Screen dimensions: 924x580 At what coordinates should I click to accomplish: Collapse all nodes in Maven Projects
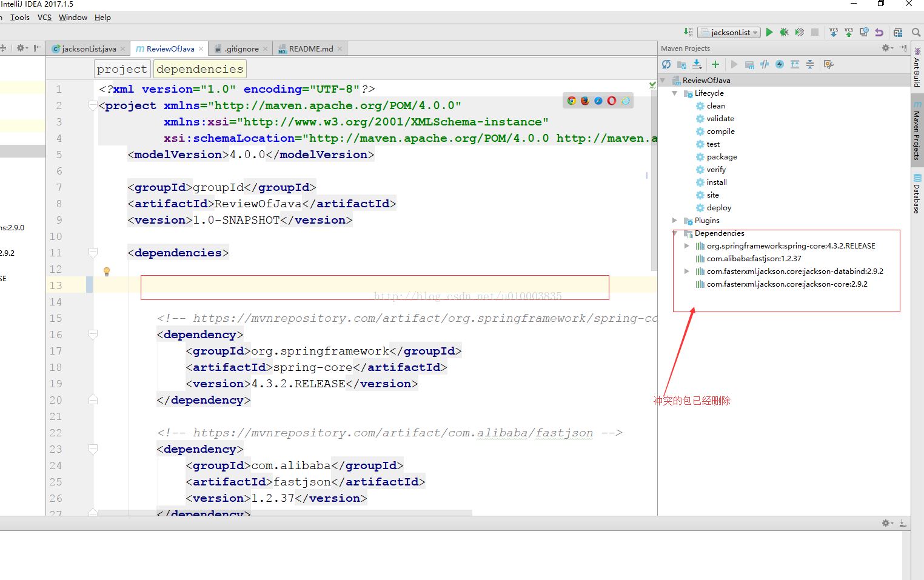[x=810, y=64]
